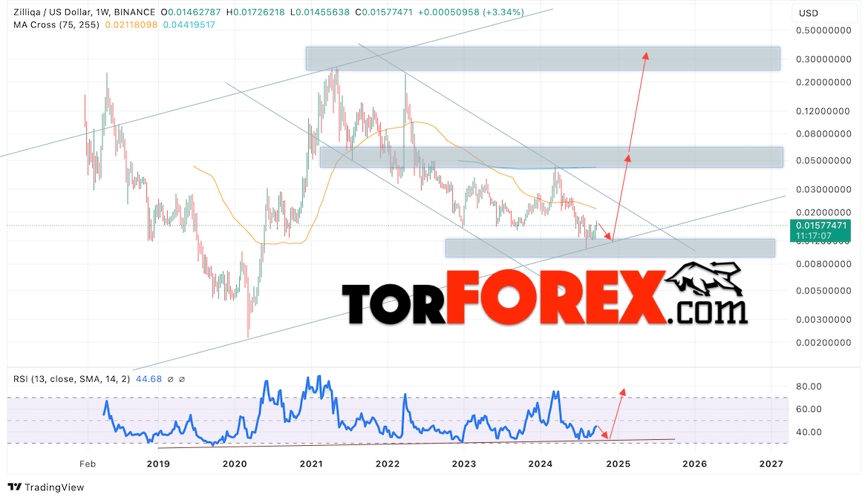Click the 2026 label on time axis
This screenshot has width=868, height=500.
coord(695,464)
